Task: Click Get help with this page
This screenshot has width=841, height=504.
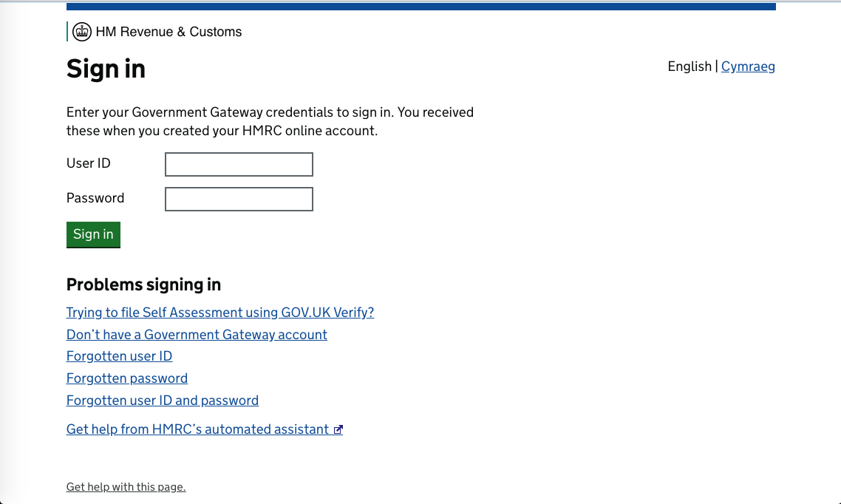Action: 126,486
